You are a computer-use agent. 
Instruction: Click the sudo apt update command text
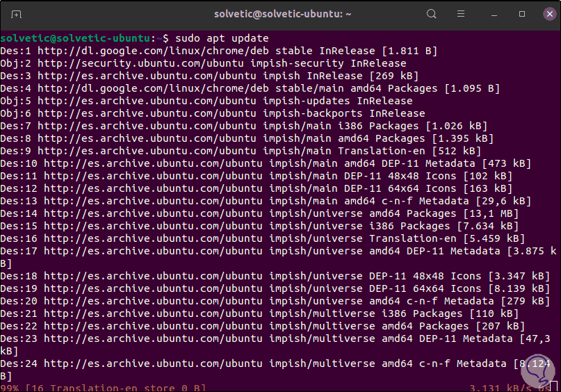tap(221, 38)
